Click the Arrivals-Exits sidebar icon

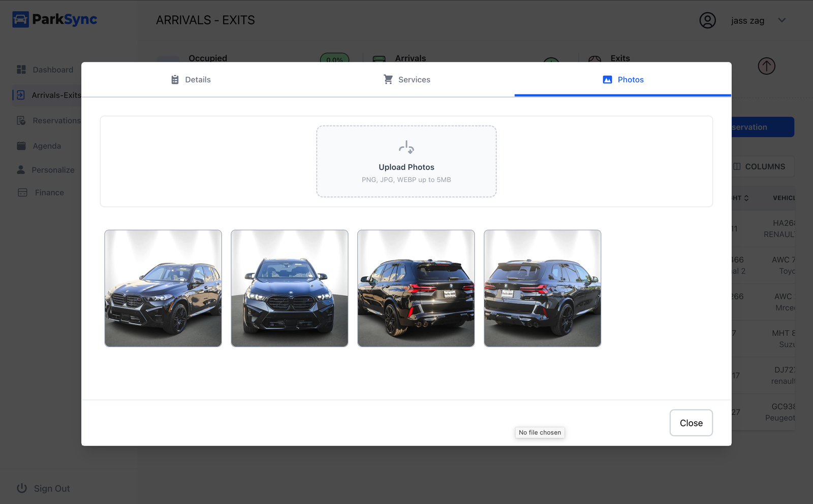point(20,95)
